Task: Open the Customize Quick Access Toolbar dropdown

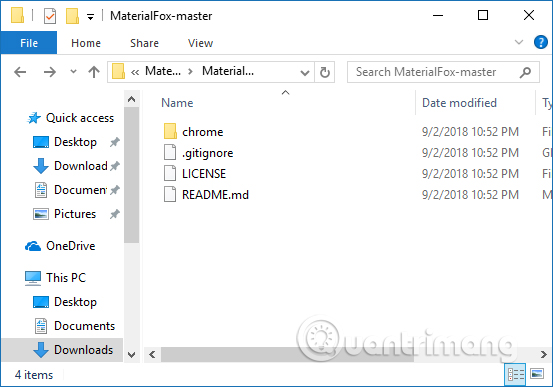Action: [91, 17]
